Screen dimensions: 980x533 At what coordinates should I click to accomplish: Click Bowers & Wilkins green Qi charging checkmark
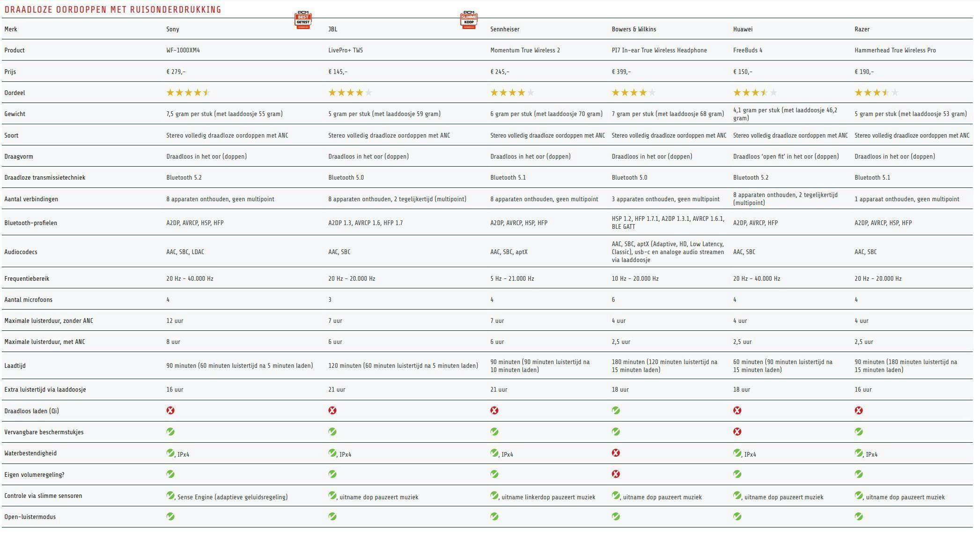pyautogui.click(x=616, y=410)
